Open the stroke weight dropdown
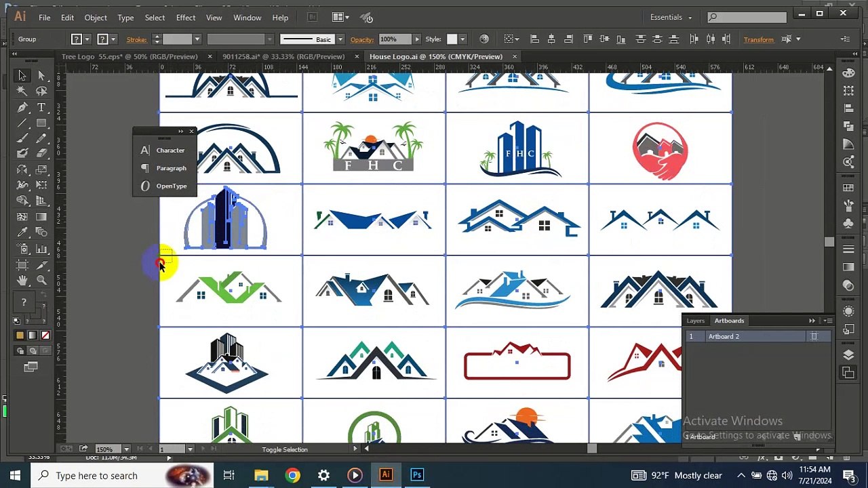868x488 pixels. [x=197, y=39]
